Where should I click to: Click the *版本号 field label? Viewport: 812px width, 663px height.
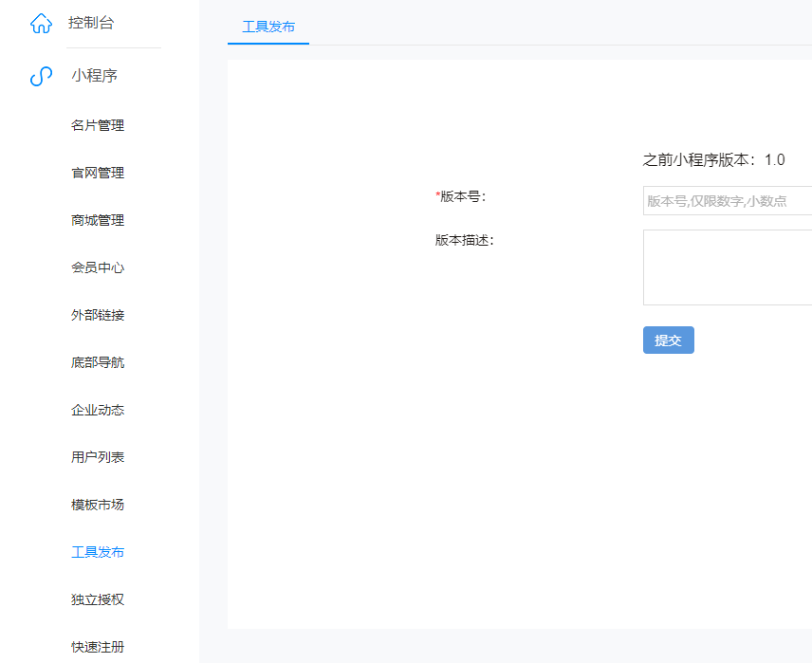[460, 196]
